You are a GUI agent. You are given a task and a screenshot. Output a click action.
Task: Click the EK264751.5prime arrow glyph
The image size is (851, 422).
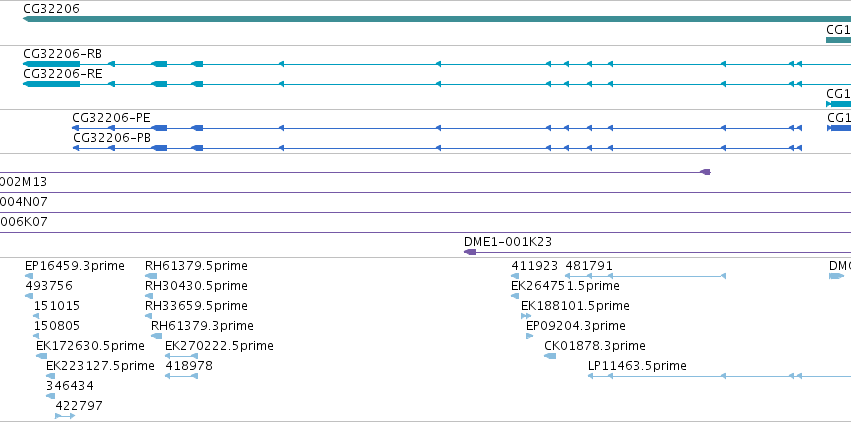[515, 296]
